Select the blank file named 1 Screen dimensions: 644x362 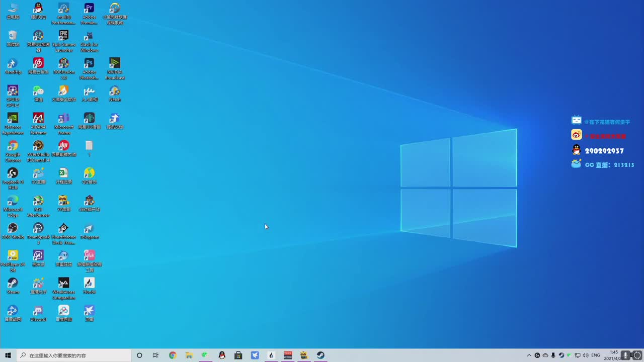(x=89, y=148)
